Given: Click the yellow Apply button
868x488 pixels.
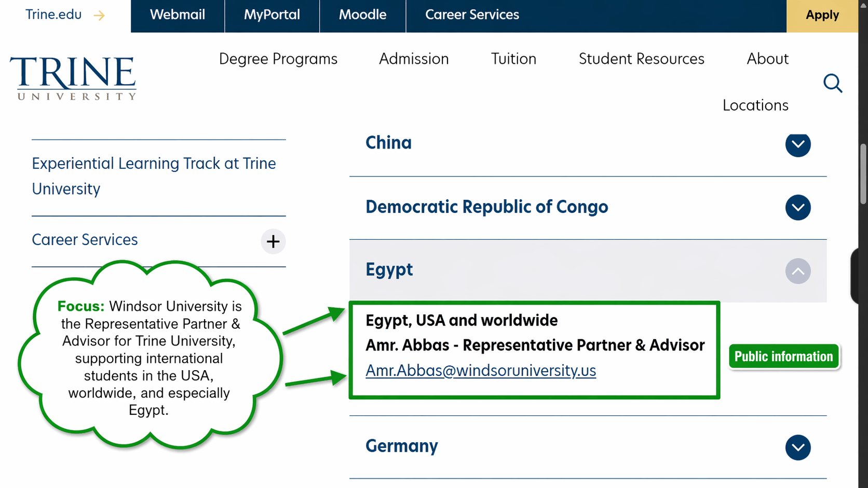Looking at the screenshot, I should pyautogui.click(x=822, y=16).
